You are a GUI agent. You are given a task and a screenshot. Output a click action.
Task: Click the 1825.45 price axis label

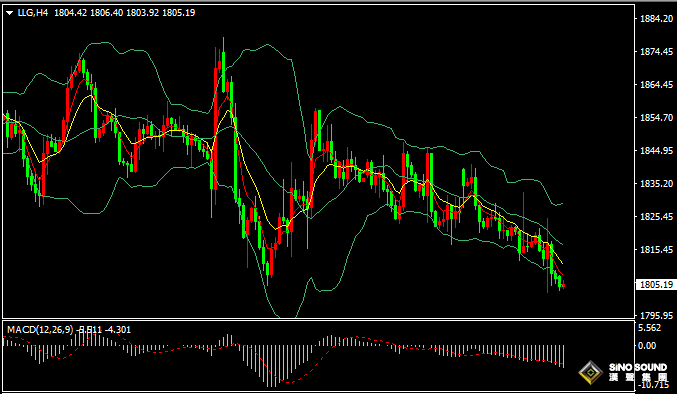tap(657, 217)
